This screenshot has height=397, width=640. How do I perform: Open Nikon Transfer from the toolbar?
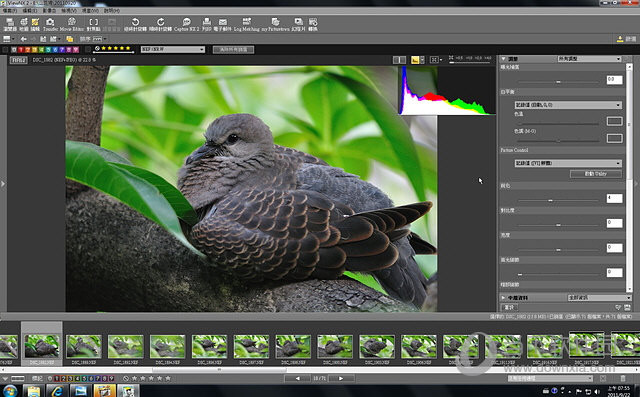click(50, 24)
